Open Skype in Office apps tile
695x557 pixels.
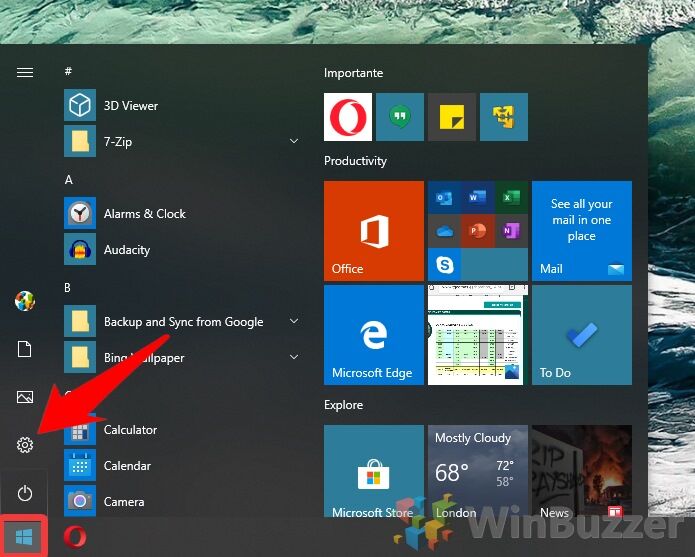coord(444,265)
